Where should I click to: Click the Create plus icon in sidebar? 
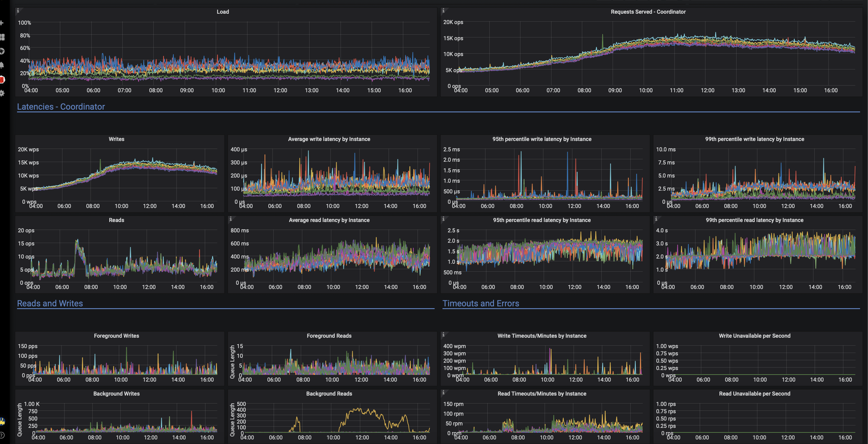tap(2, 23)
